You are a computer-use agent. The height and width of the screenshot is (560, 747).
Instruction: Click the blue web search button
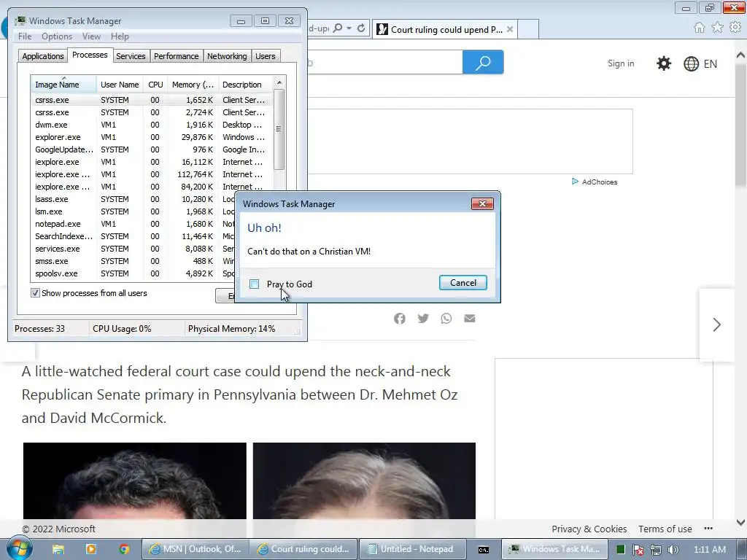483,62
